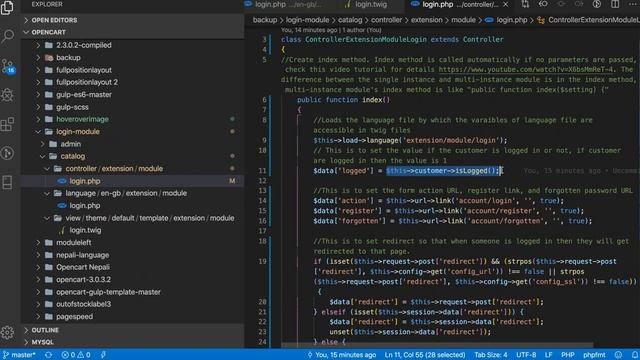Expand the OUTLINE section

pyautogui.click(x=133, y=330)
